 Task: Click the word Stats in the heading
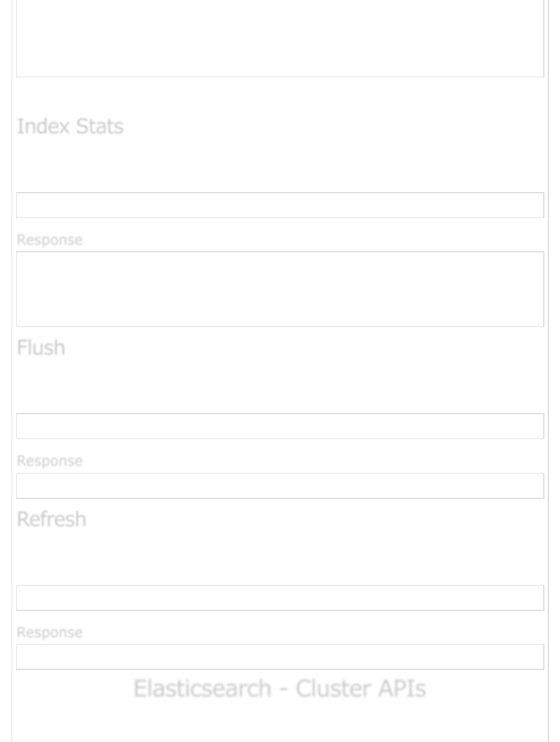pyautogui.click(x=99, y=126)
